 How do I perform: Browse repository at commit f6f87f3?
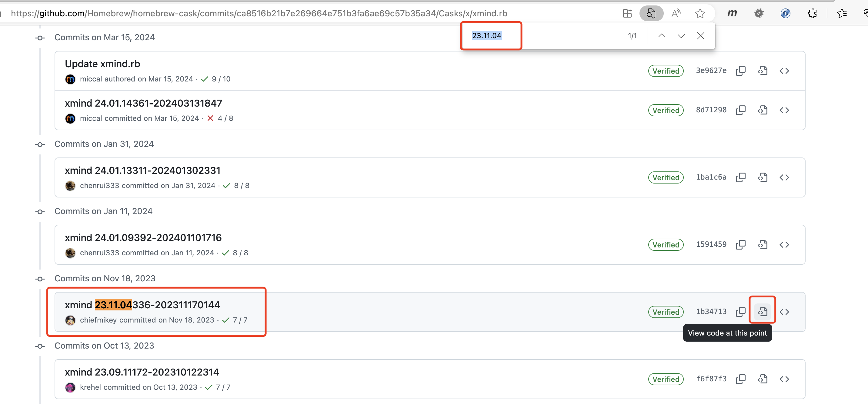(784, 379)
